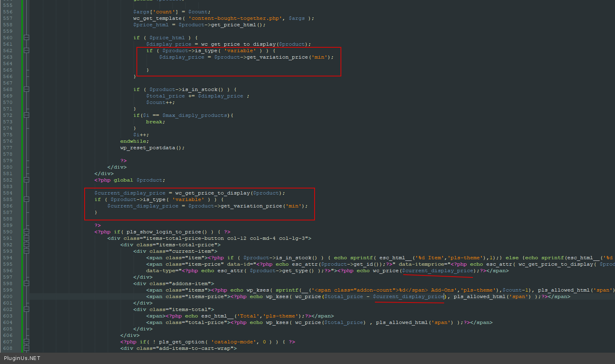The width and height of the screenshot is (615, 364).
Task: Collapse the fold marker on line 560
Action: tap(26, 38)
